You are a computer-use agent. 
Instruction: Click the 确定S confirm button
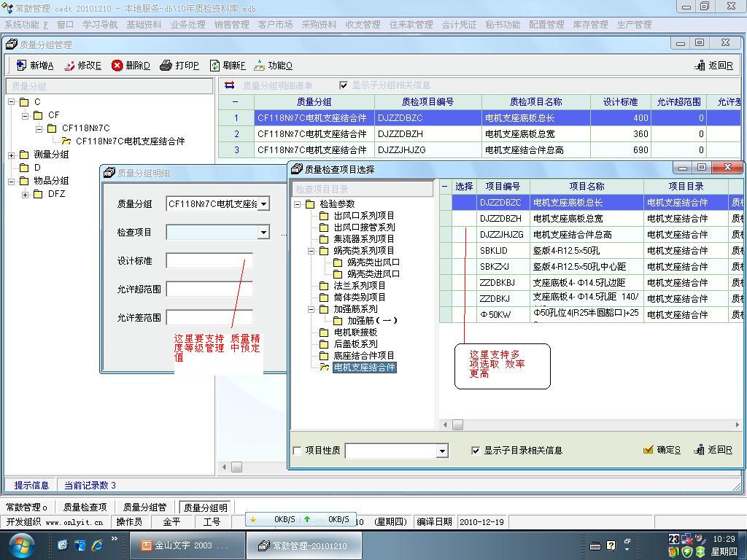662,450
